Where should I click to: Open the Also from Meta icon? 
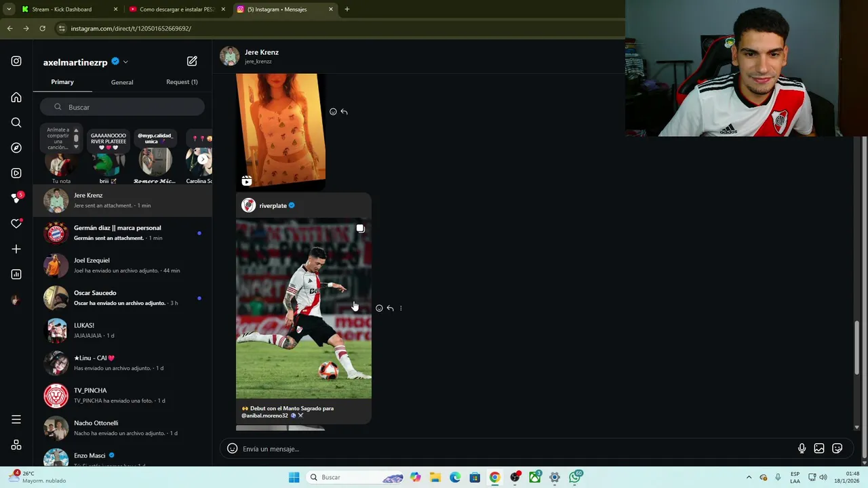pyautogui.click(x=16, y=445)
